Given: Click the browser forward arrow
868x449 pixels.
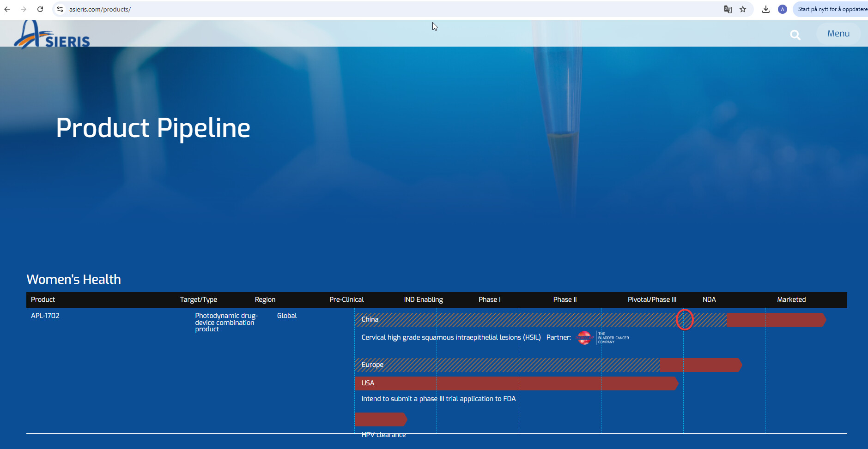Looking at the screenshot, I should point(24,9).
